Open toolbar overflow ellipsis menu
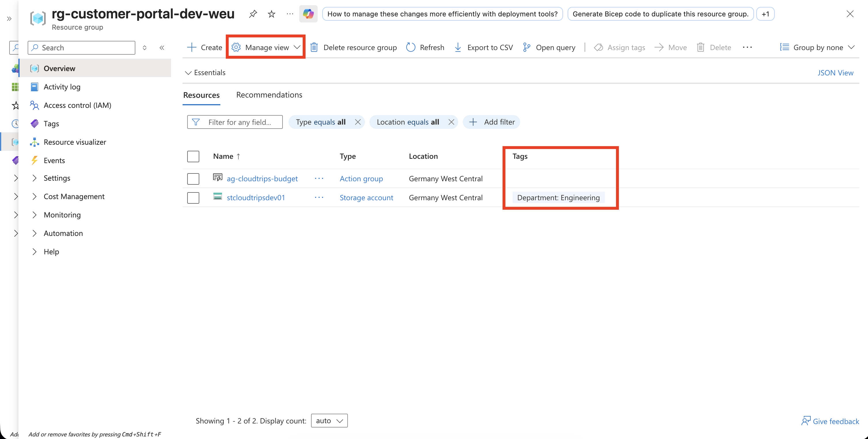This screenshot has height=439, width=868. pos(747,47)
